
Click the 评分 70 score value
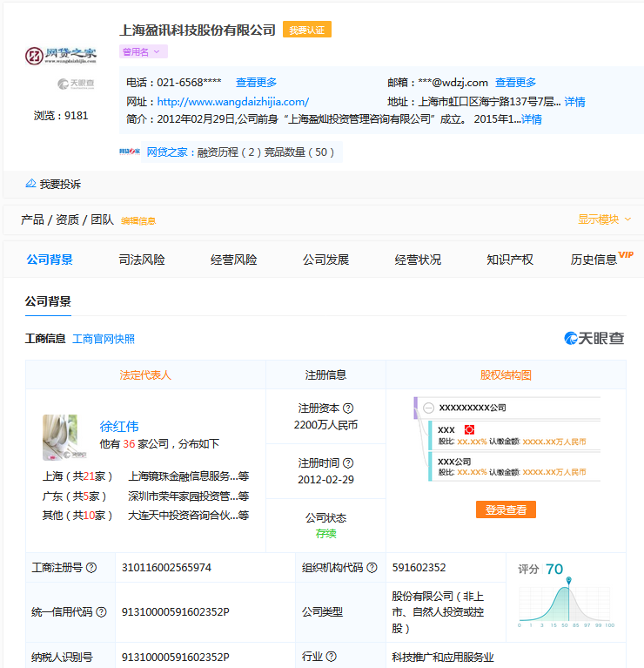coord(554,570)
